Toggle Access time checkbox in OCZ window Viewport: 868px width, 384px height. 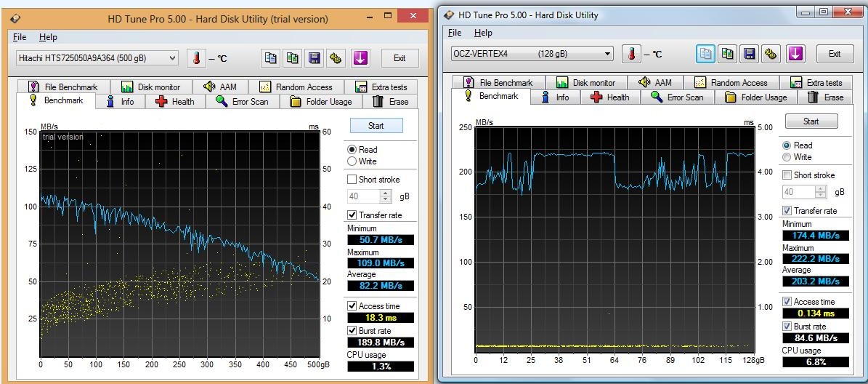point(787,301)
